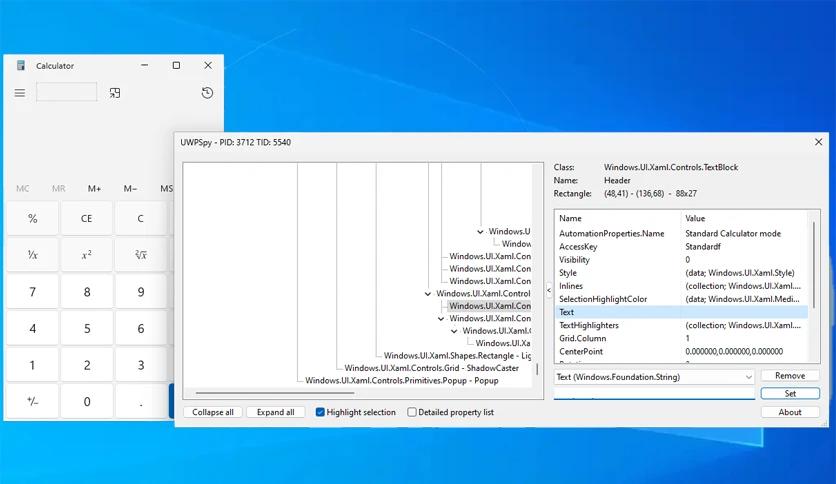Toggle Calculator keep-on-top mode icon

pos(115,93)
